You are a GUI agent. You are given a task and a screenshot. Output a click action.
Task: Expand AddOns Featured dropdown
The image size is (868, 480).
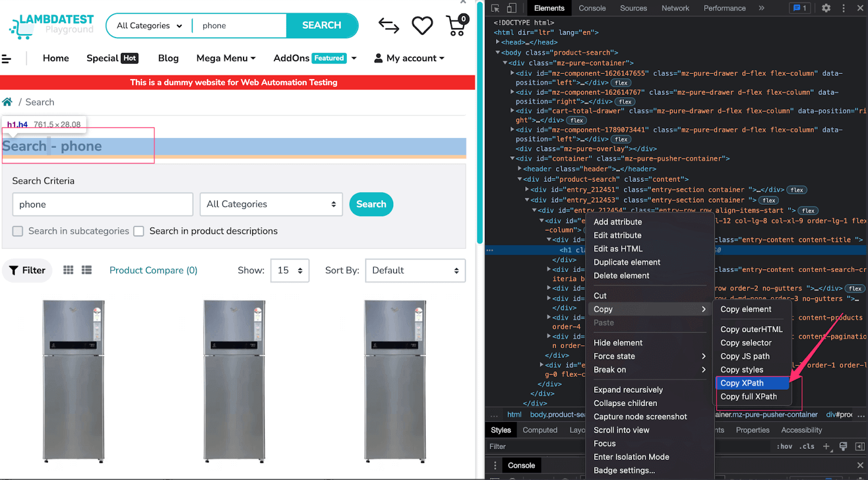(315, 58)
